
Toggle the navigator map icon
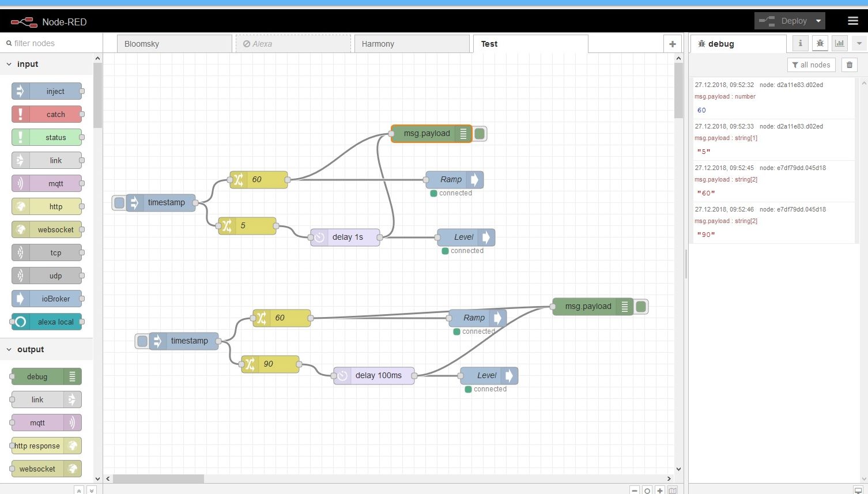point(673,490)
